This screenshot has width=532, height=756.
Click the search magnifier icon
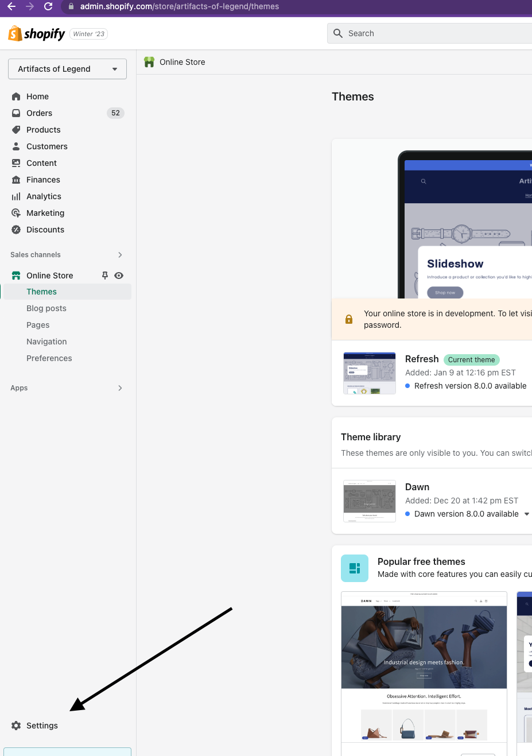(338, 33)
